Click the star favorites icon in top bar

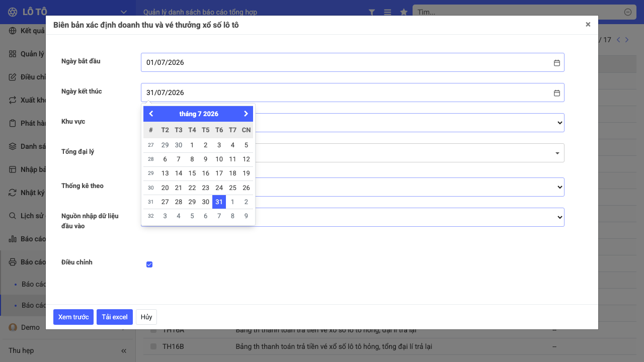coord(404,12)
